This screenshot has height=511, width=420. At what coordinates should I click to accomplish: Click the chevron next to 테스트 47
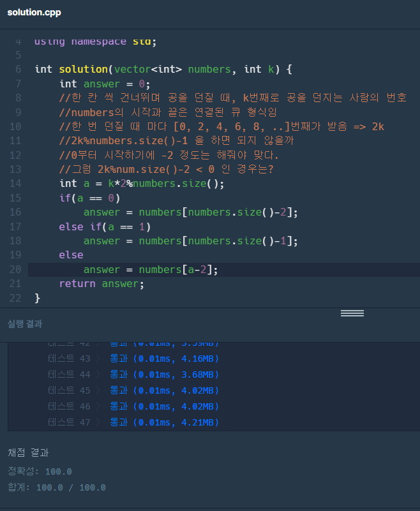click(98, 422)
